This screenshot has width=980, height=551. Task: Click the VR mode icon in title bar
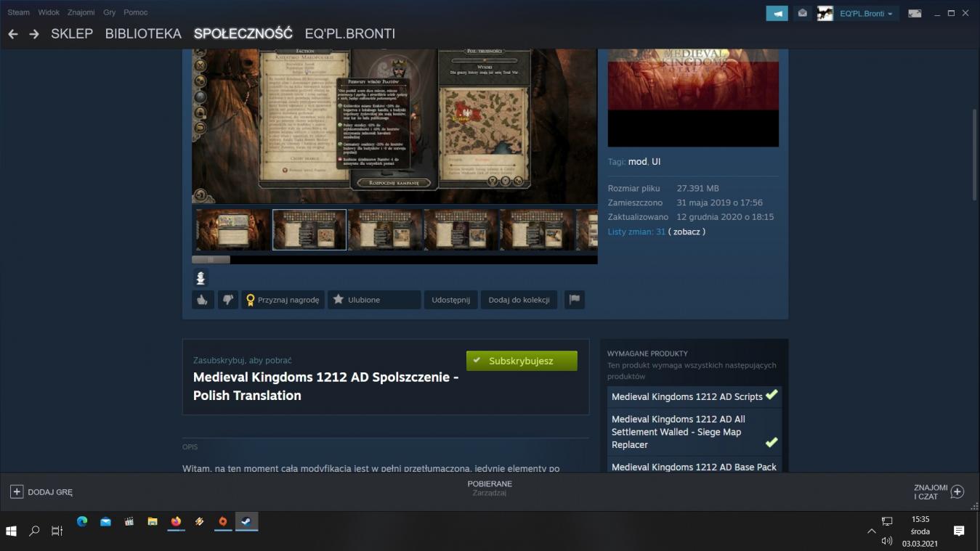coord(915,13)
